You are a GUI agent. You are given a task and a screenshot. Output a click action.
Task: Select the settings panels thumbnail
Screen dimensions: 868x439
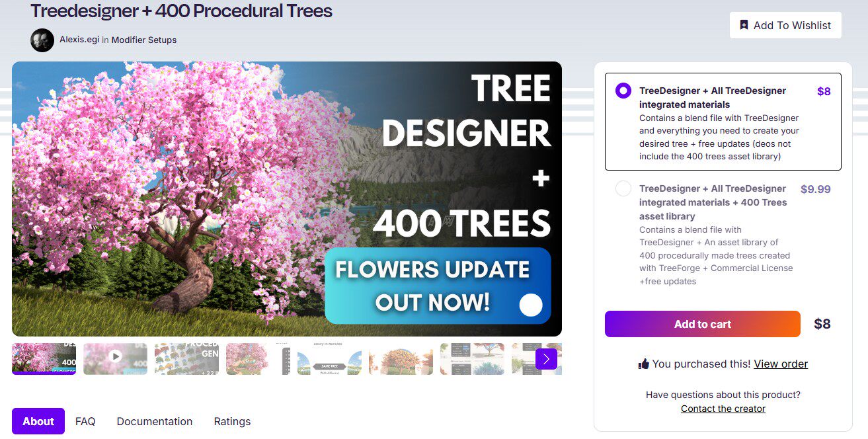[x=473, y=359]
